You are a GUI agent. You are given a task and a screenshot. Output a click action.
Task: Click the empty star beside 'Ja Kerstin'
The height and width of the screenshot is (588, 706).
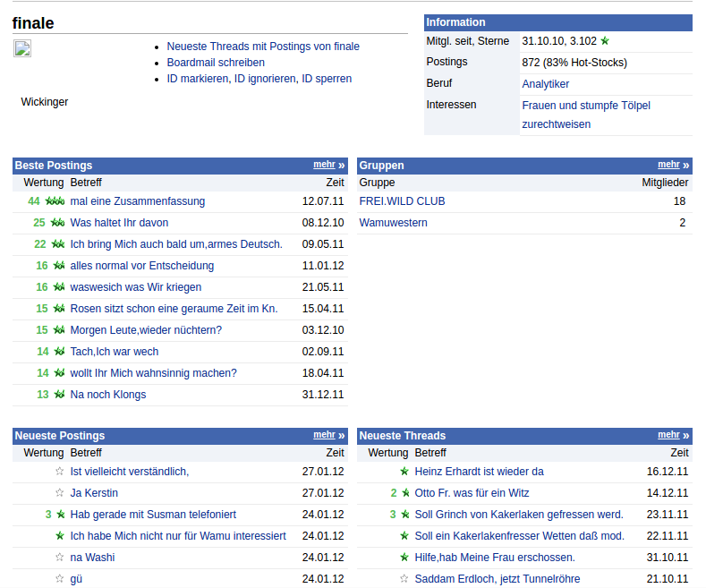[x=60, y=493]
